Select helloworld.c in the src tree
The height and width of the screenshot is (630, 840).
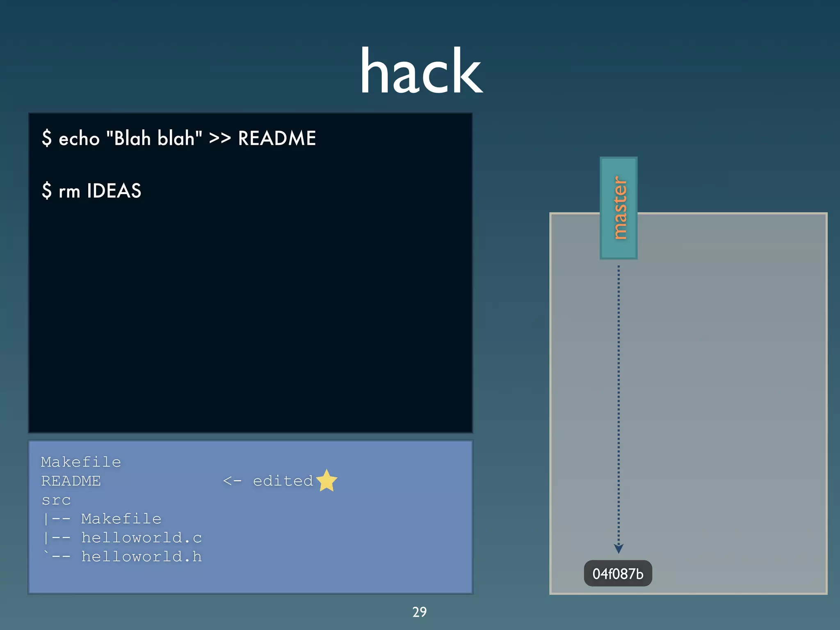[x=142, y=538]
